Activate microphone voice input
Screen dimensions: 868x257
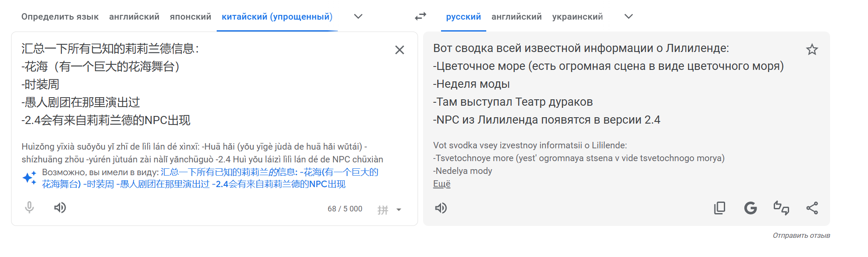[x=29, y=208]
